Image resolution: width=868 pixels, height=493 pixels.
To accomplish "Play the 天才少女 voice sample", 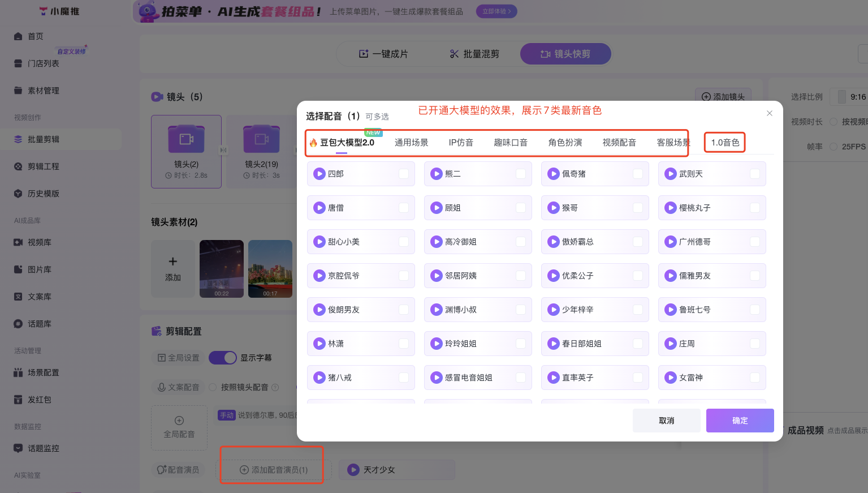I will (x=353, y=469).
